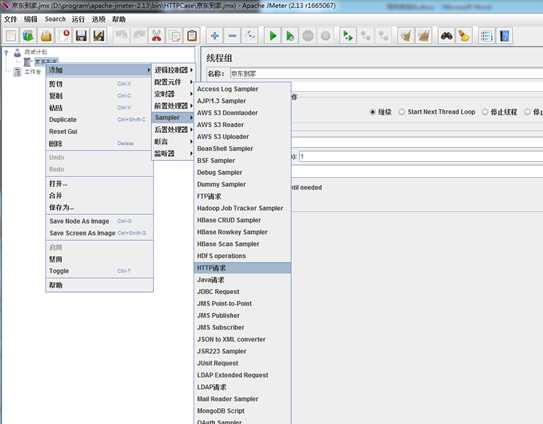Select the 停止线程 radio option

[x=485, y=112]
